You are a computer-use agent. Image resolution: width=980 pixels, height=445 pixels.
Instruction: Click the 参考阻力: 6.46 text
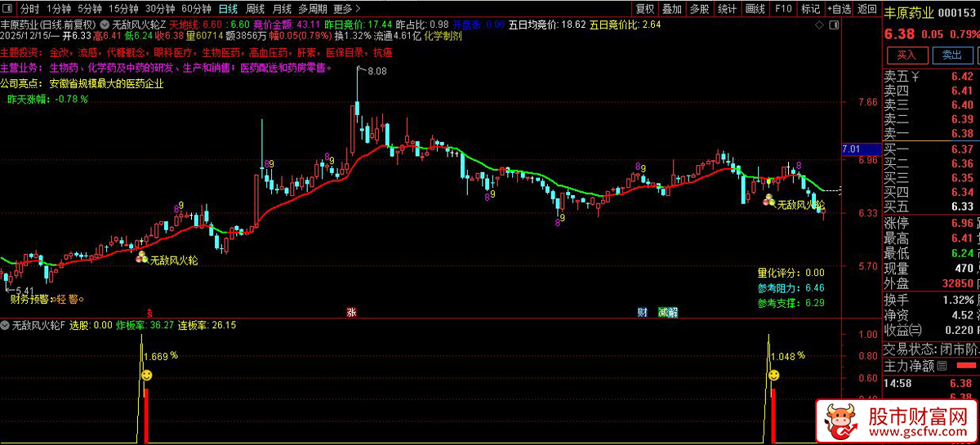pyautogui.click(x=791, y=287)
